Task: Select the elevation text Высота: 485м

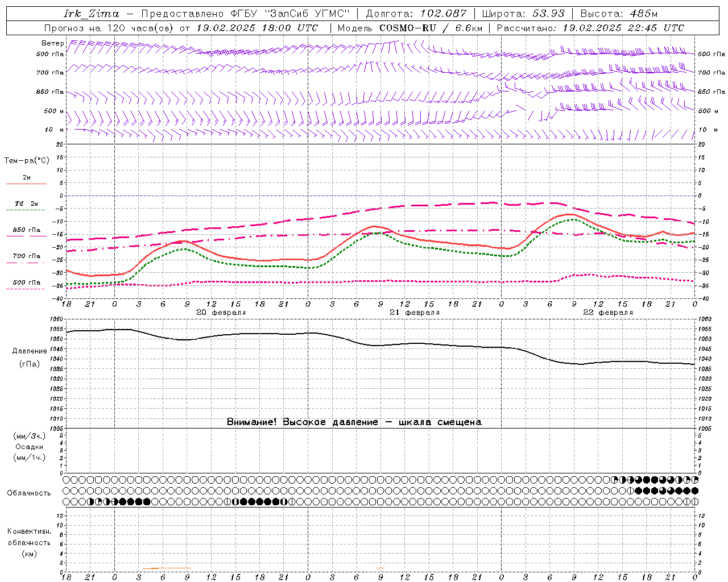Action: click(x=618, y=14)
